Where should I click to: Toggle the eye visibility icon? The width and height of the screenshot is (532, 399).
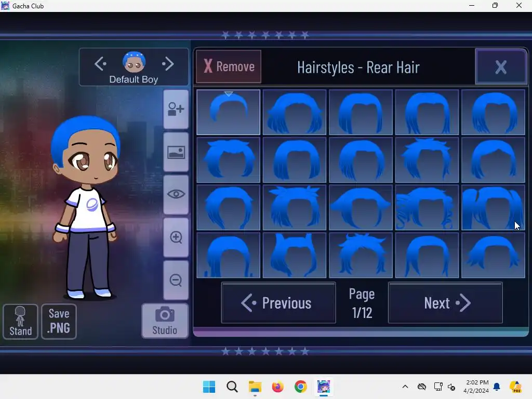coord(176,195)
